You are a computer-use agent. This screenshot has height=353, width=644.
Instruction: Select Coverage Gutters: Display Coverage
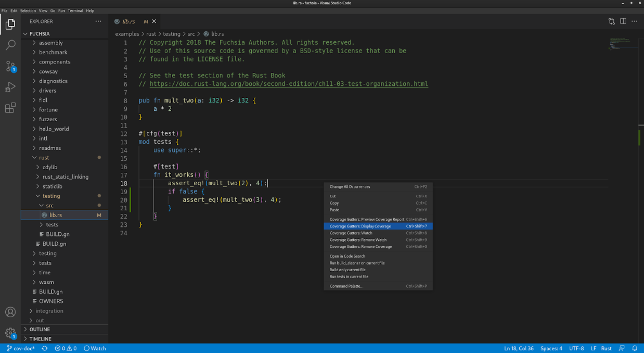coord(360,226)
